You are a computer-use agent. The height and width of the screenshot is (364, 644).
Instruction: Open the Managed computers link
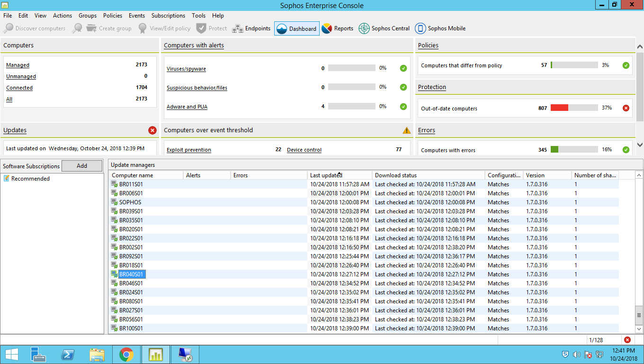[18, 65]
